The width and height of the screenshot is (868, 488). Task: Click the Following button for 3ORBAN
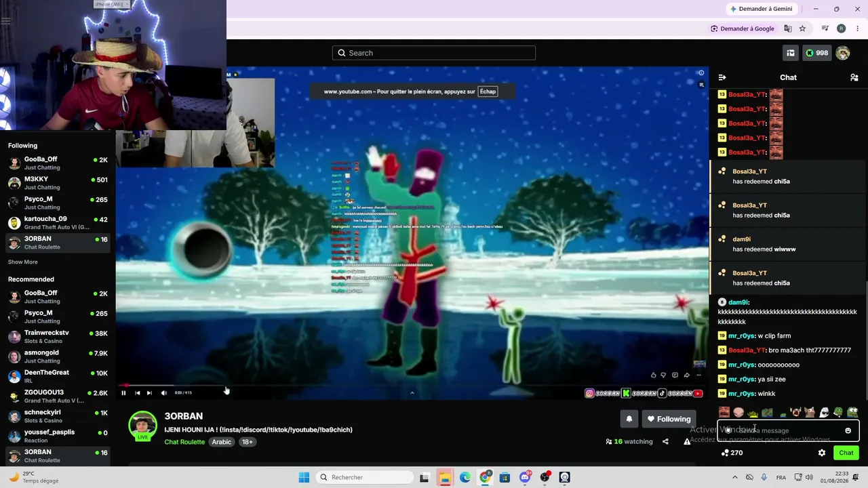coord(669,419)
